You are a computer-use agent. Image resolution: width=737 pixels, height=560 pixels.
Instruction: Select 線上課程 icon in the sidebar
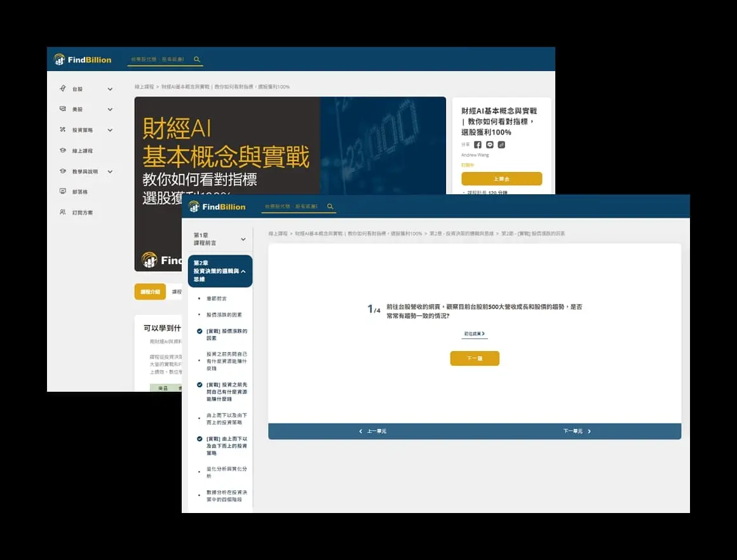click(x=64, y=150)
